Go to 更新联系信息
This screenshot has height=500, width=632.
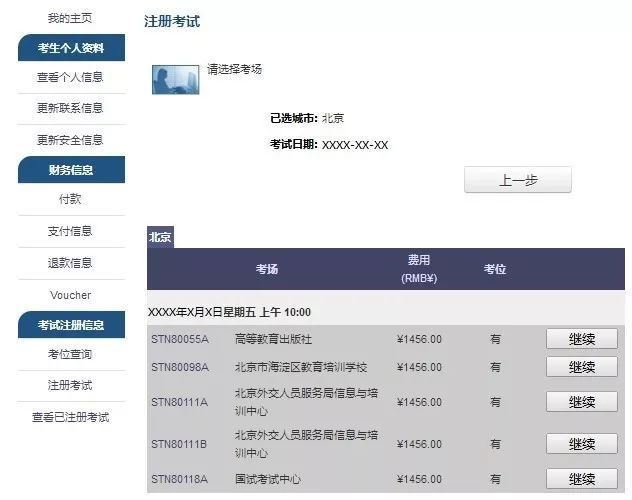tap(70, 108)
